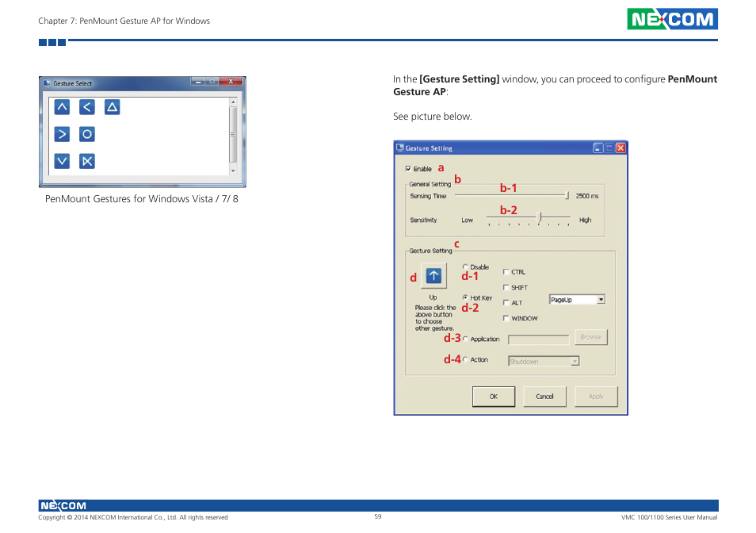This screenshot has width=756, height=533.
Task: Click the Gesture Select scrollbar down arrow
Action: pos(233,171)
